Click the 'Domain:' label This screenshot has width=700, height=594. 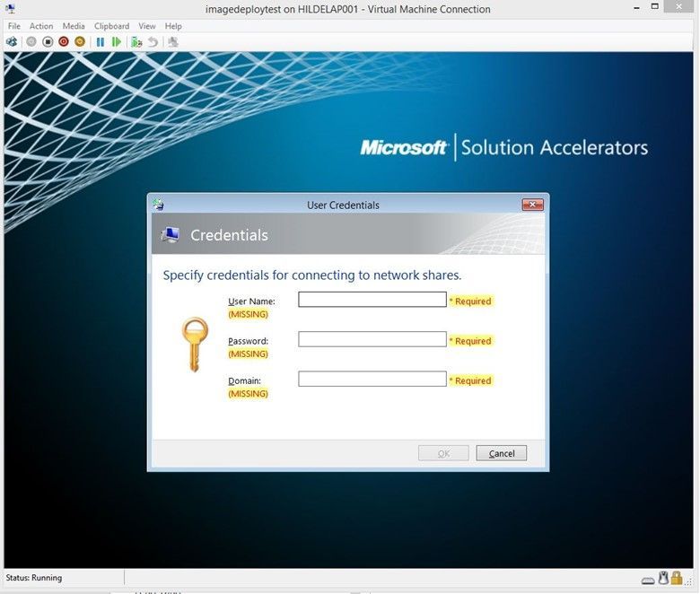[x=244, y=380]
